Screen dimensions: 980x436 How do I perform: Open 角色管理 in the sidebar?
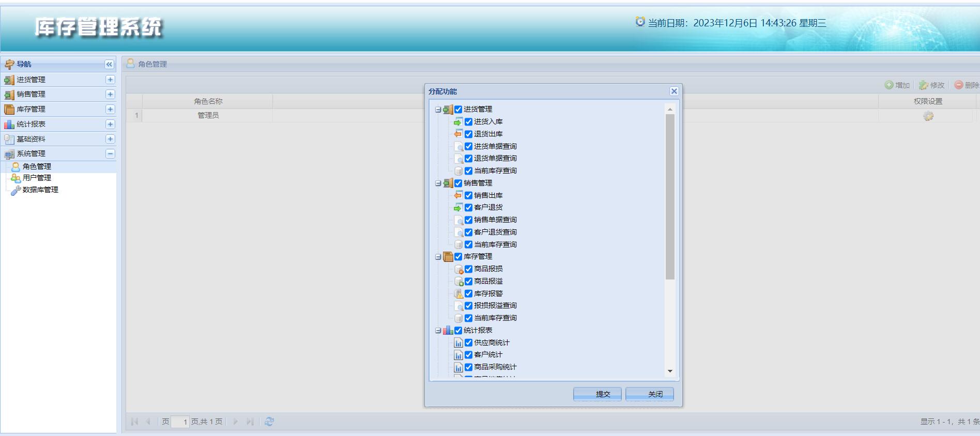[x=37, y=166]
